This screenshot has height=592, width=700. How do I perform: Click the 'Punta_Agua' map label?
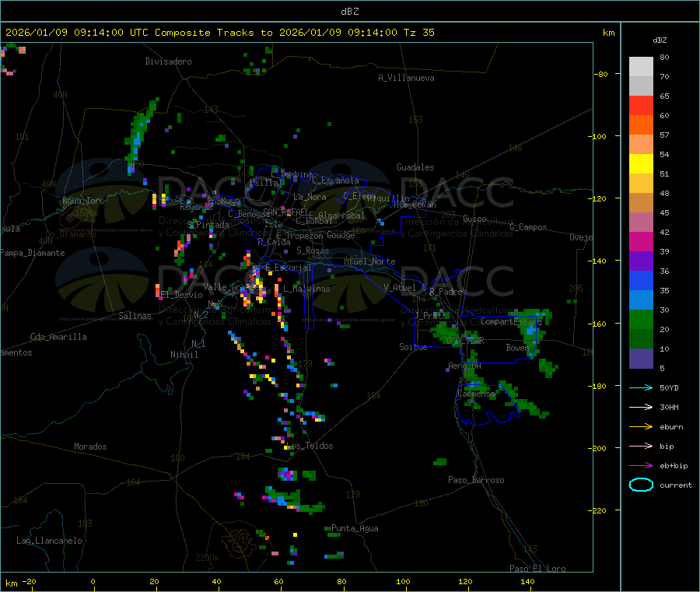point(355,528)
